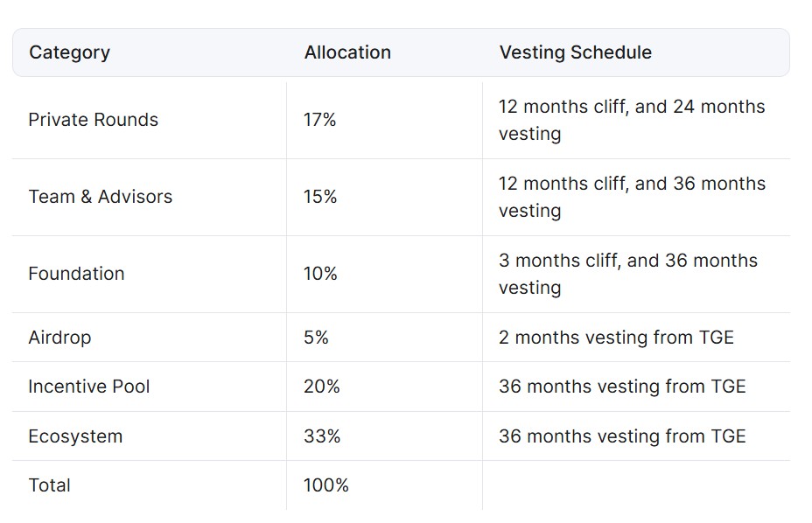Click the 20% allocation value
The width and height of the screenshot is (812, 523).
pyautogui.click(x=321, y=387)
